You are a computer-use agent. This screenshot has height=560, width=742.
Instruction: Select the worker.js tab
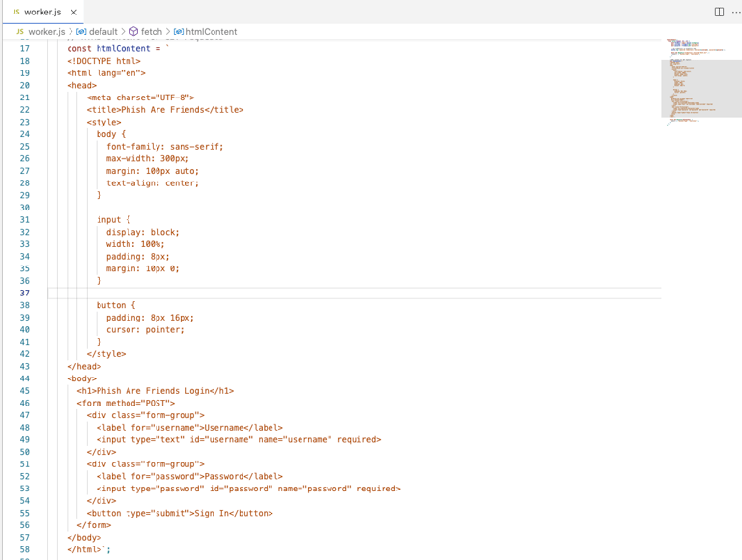pyautogui.click(x=43, y=13)
